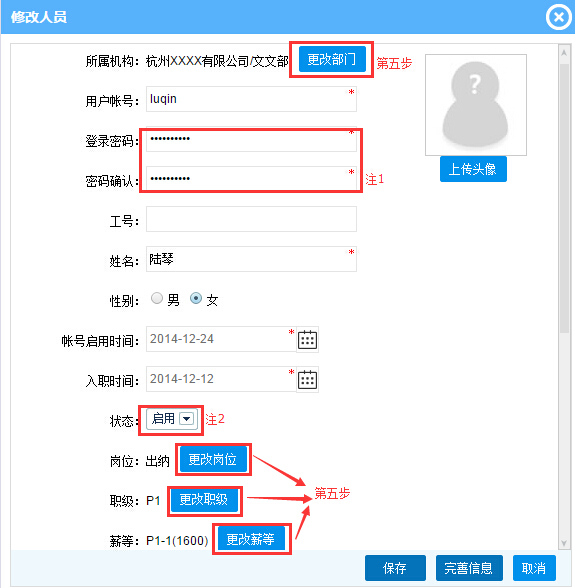The image size is (575, 588).
Task: Click 更改部门 button
Action: [x=332, y=59]
